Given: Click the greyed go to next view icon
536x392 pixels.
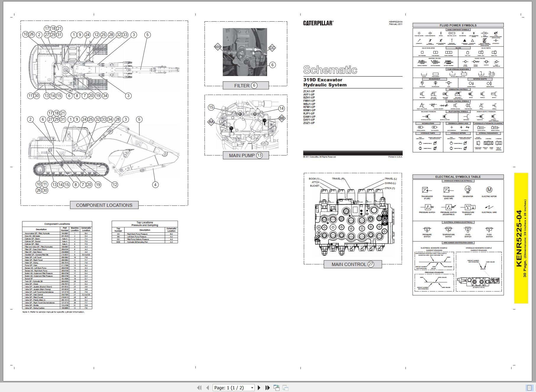Looking at the screenshot, I should pos(285,388).
